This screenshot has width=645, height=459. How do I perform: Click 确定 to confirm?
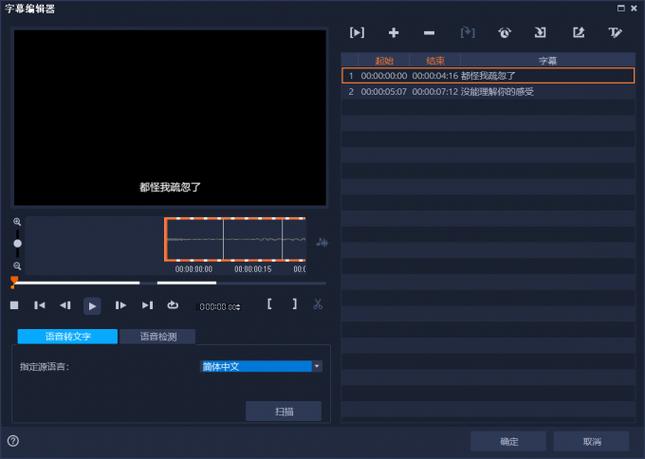(x=508, y=441)
